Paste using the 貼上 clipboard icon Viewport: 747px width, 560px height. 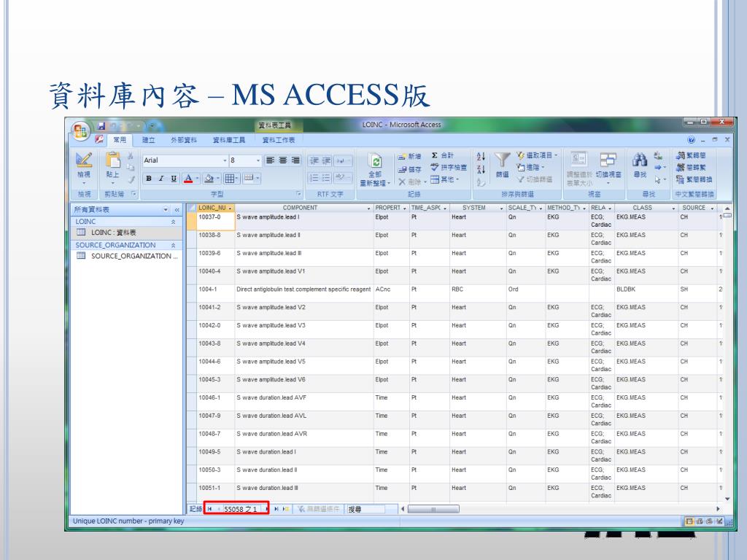112,168
